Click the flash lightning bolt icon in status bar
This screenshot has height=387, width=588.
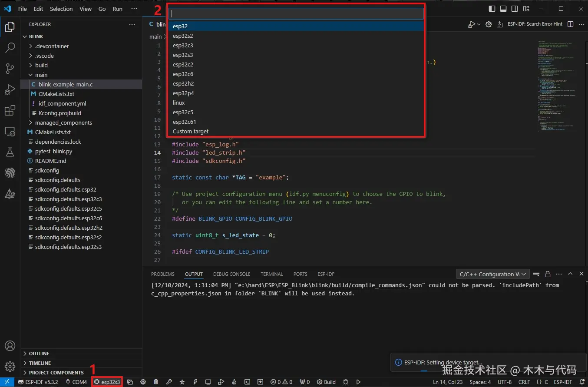[195, 382]
